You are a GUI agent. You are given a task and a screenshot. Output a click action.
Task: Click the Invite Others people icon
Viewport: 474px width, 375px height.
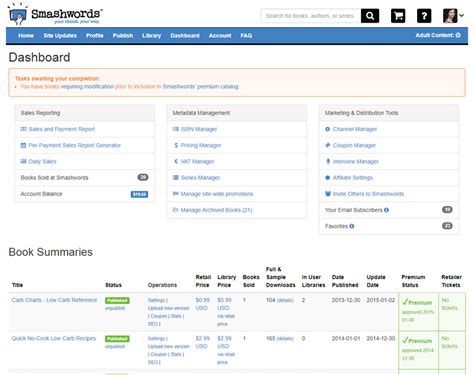pyautogui.click(x=328, y=194)
